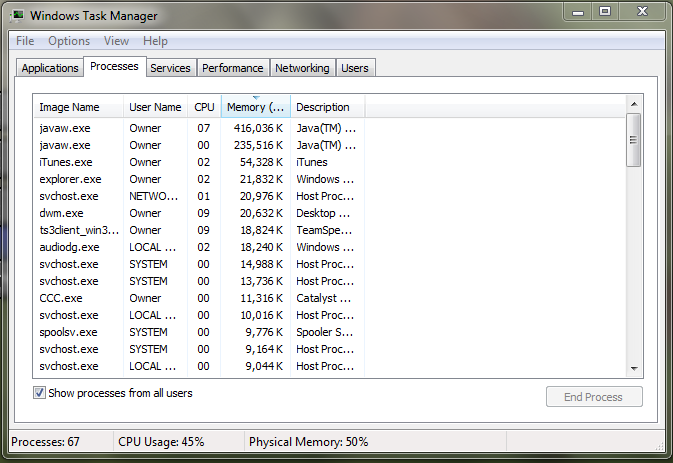Screen dimensions: 673x463
Task: Click CPU Usage: 45% in status bar
Action: coord(161,442)
